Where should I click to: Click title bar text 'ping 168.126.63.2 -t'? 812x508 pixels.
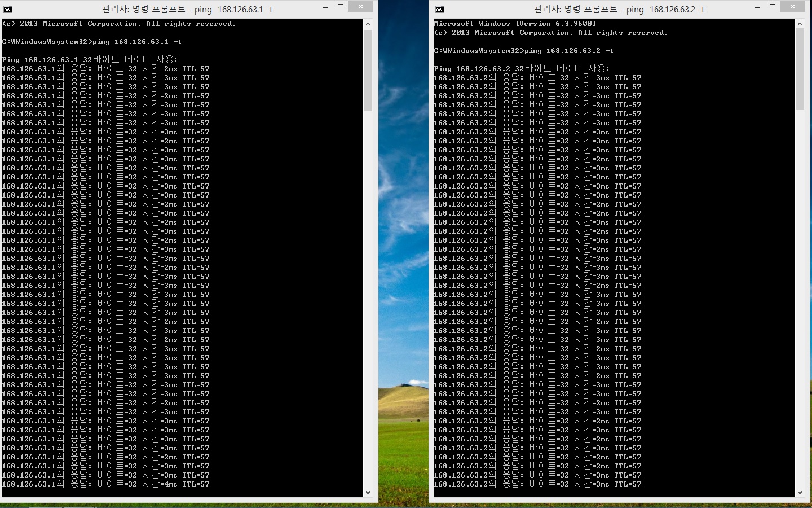[x=666, y=10]
